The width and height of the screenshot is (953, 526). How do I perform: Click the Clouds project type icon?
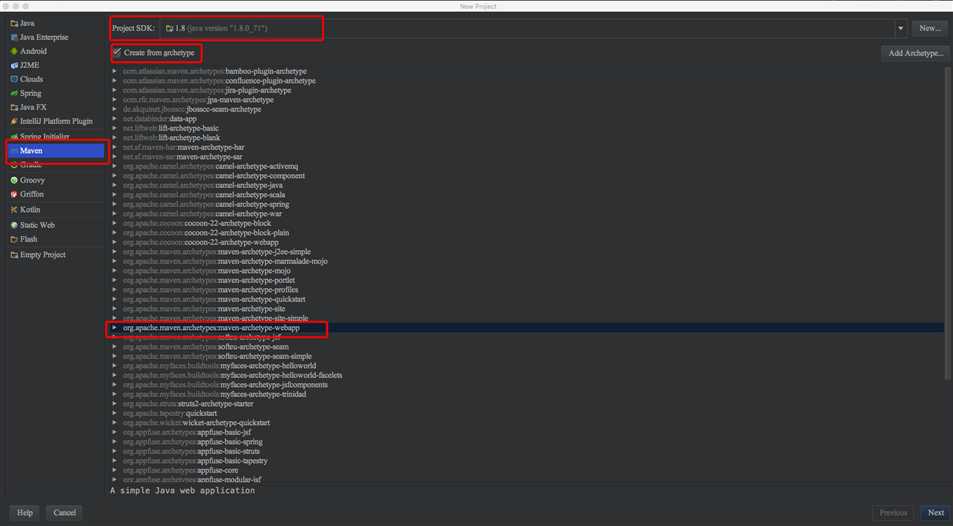pos(14,79)
